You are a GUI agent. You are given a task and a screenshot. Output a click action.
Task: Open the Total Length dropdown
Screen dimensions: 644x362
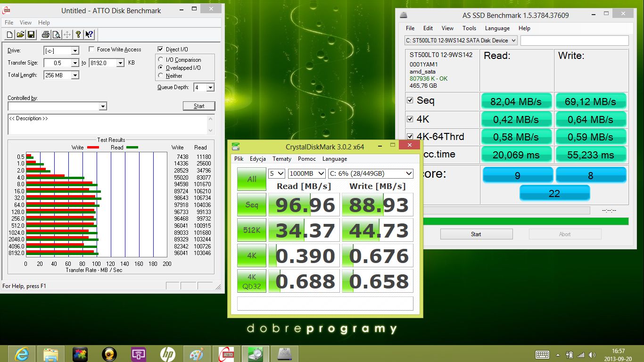click(75, 75)
